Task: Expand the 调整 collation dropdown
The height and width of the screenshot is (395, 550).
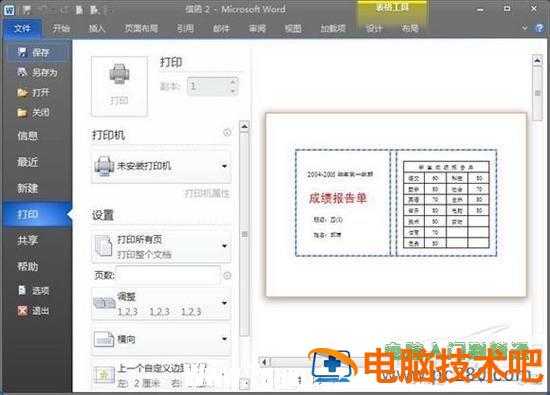Action: point(161,304)
